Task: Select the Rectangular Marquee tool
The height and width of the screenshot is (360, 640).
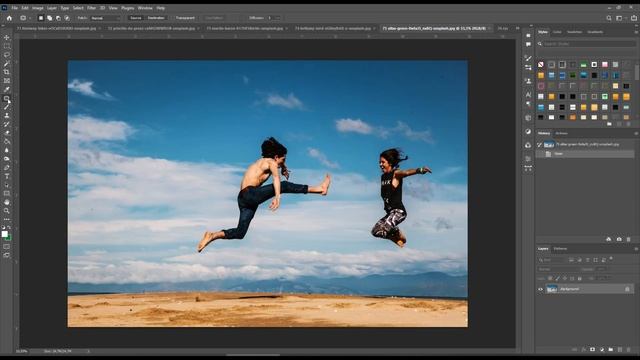Action: point(7,46)
